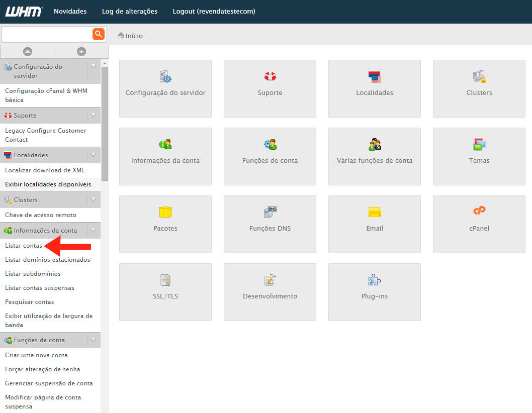Open the Informações da conta tile

point(165,156)
